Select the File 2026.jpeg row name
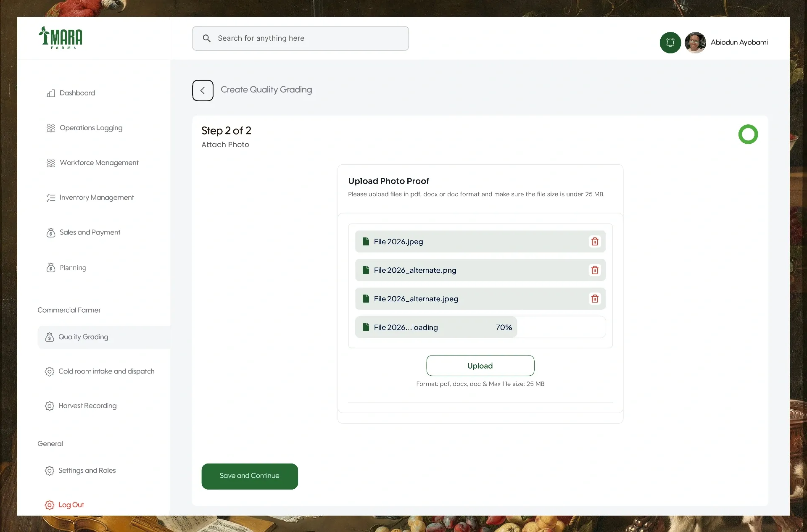This screenshot has width=807, height=532. point(398,242)
